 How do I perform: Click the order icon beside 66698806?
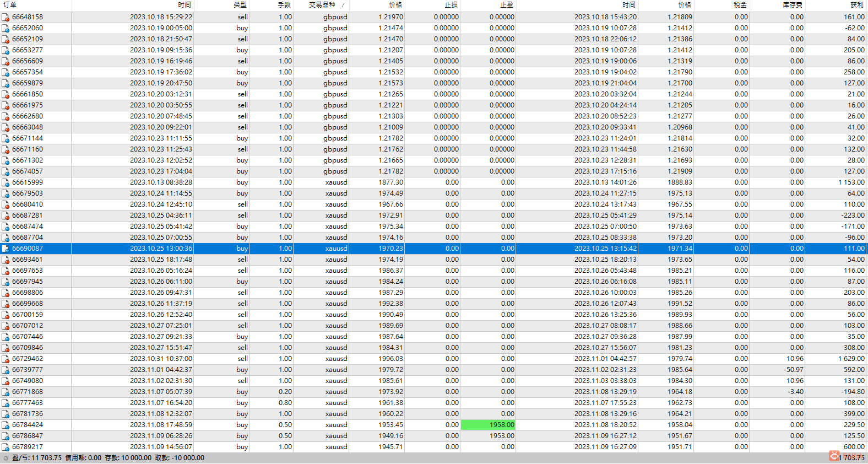[x=6, y=293]
